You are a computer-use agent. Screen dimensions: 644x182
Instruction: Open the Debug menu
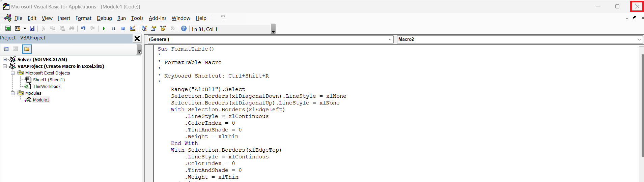pyautogui.click(x=104, y=18)
